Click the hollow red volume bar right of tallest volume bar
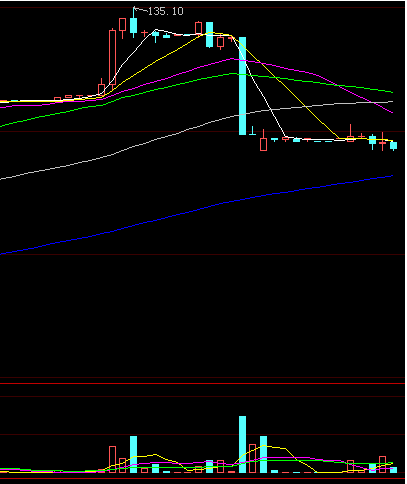This screenshot has height=484, width=407. tap(253, 458)
